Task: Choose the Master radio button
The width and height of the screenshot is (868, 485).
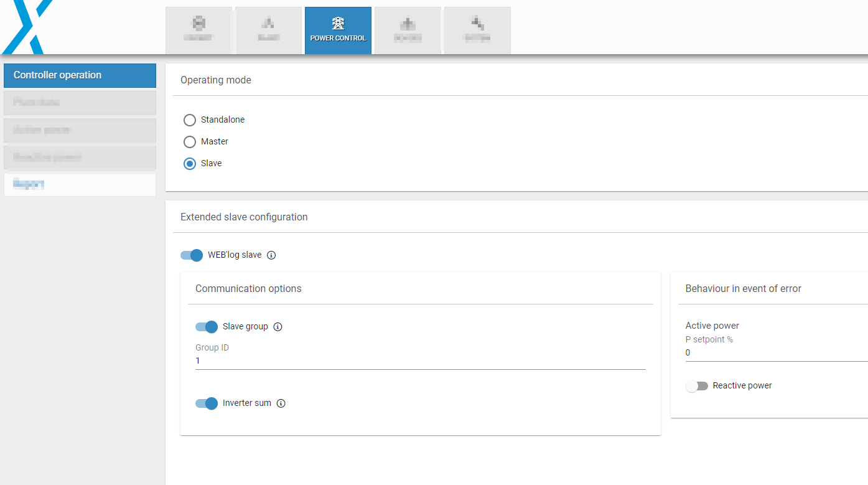Action: click(x=190, y=142)
